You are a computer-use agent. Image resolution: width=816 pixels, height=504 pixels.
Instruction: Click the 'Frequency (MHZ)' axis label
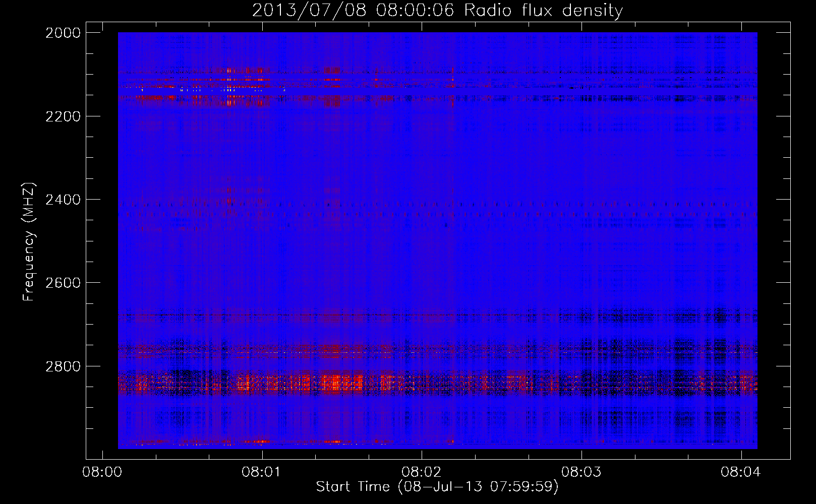pyautogui.click(x=29, y=241)
